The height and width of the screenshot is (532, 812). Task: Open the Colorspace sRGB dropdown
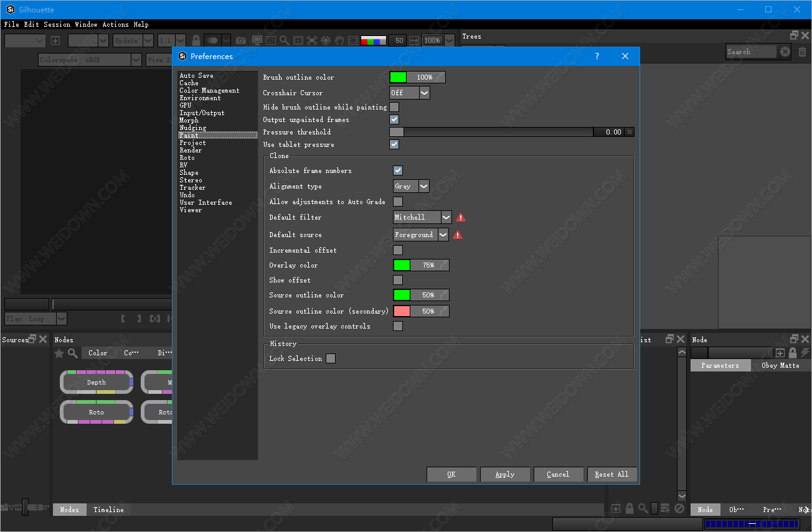click(x=90, y=60)
